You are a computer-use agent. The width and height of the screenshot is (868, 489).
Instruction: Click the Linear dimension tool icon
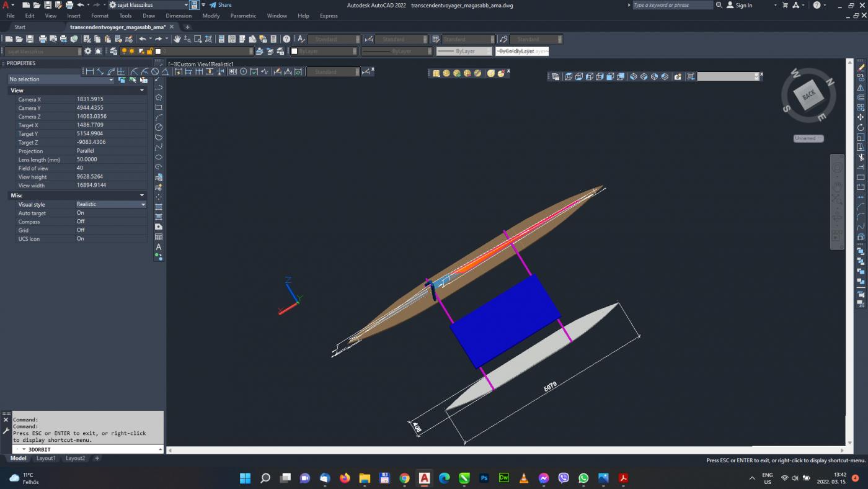tap(90, 72)
